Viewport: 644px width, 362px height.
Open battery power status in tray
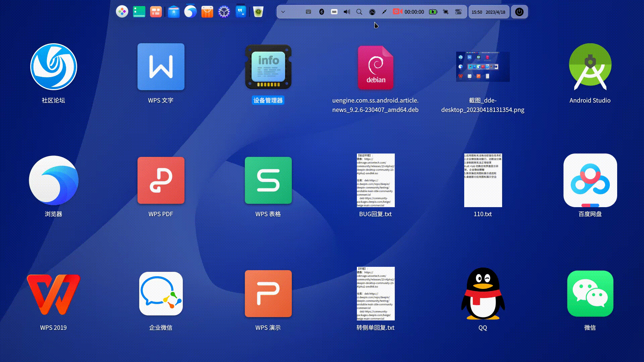click(433, 12)
